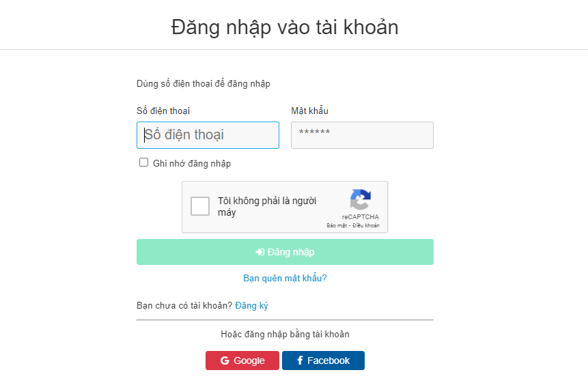Click the Ghi nhớ đăng nhập label text
Viewport: 588px width, 381px height.
click(192, 163)
